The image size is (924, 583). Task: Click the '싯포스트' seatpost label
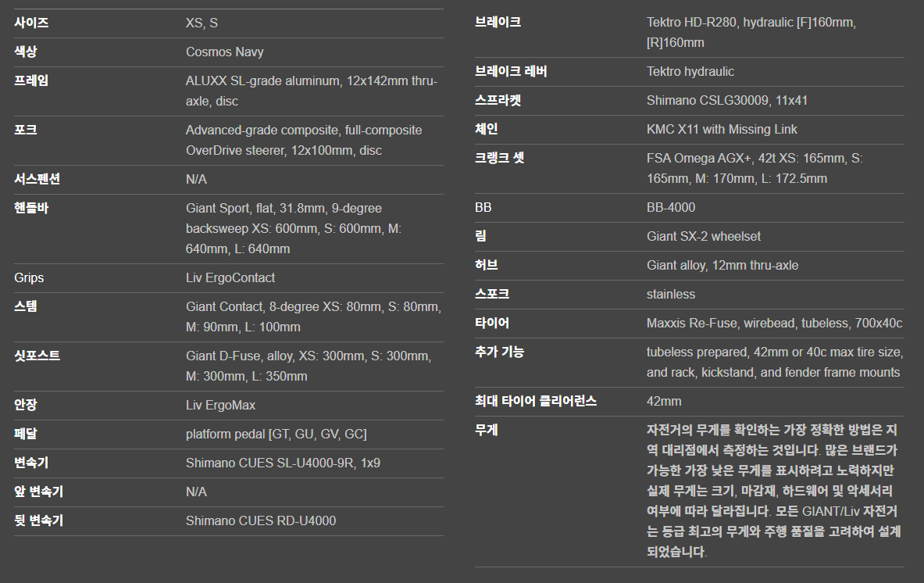(x=37, y=356)
